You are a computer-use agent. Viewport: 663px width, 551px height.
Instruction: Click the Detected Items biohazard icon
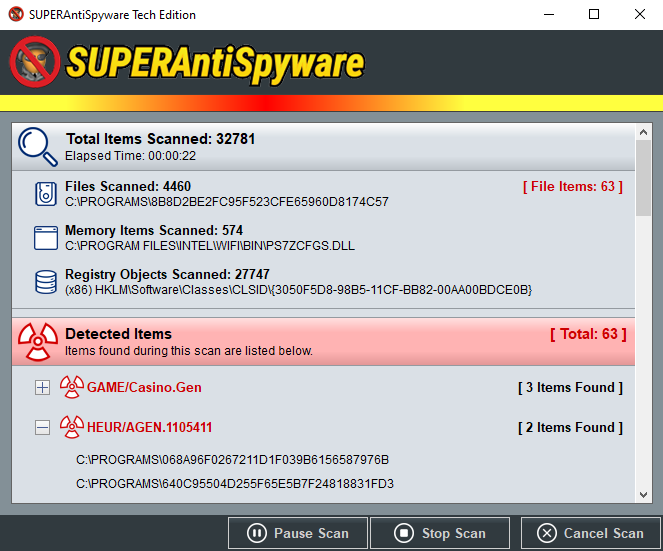(x=38, y=342)
